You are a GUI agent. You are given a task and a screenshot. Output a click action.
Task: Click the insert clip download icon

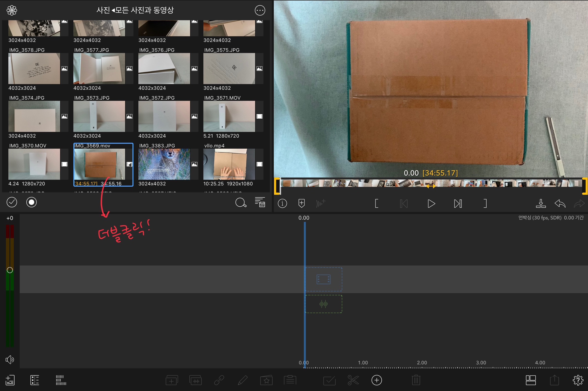coord(541,203)
